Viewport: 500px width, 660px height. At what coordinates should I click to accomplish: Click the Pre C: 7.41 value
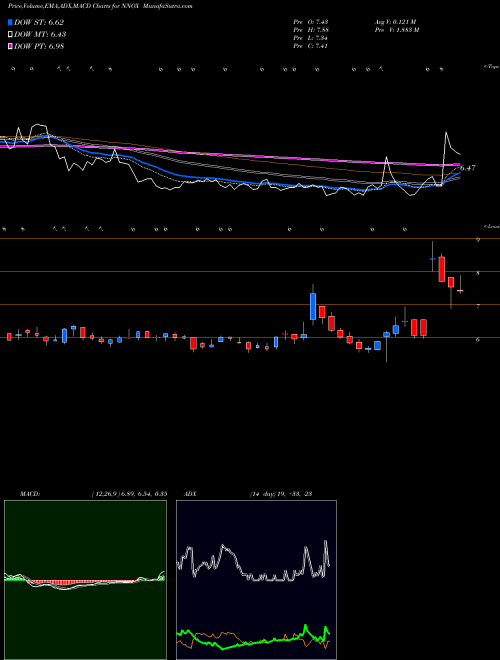tap(311, 46)
